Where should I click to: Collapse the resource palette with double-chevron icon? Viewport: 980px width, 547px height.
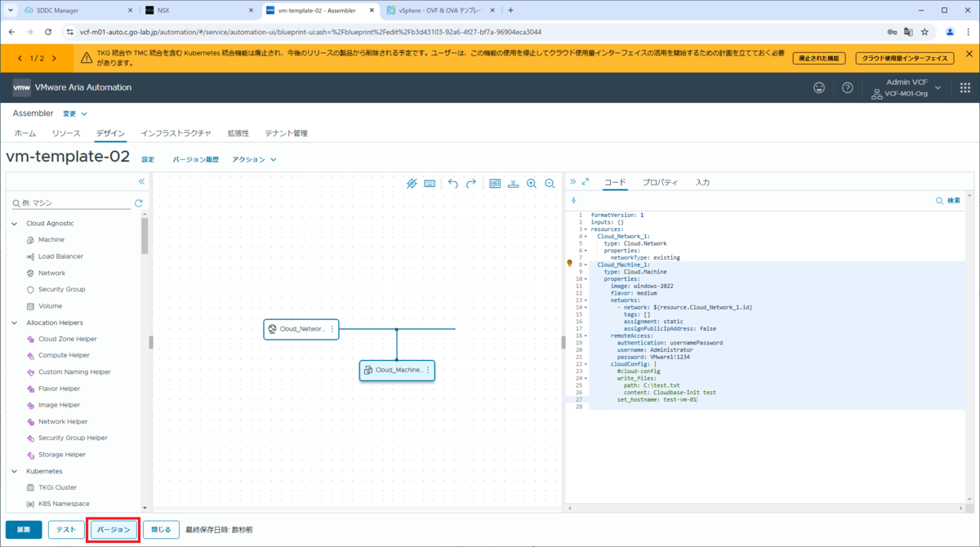[x=141, y=181]
